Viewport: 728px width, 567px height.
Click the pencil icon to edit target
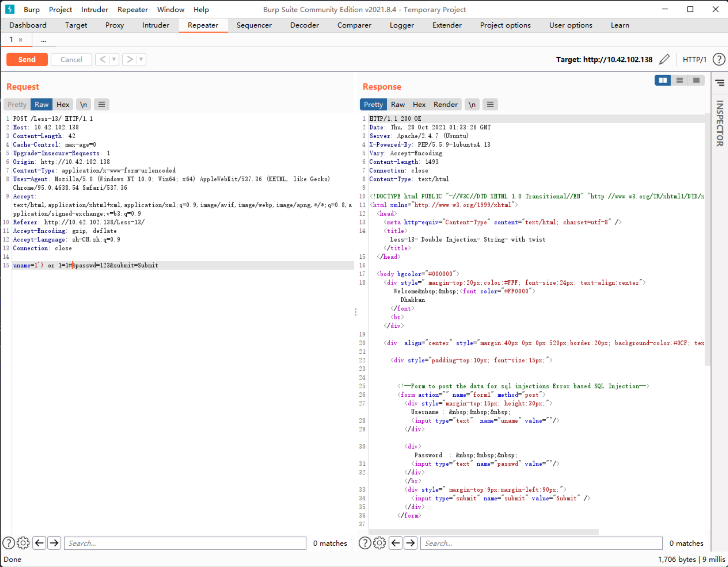point(664,59)
